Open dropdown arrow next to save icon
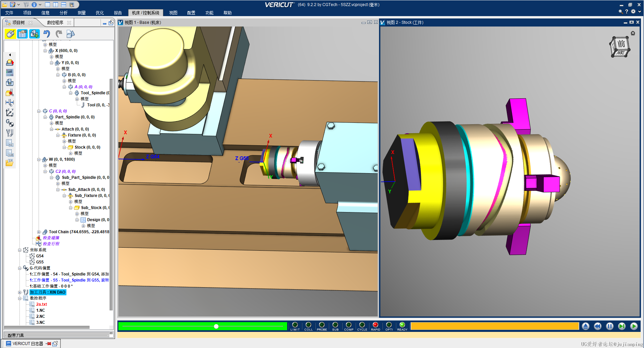Viewport: 644px width, 348px height. pos(18,5)
